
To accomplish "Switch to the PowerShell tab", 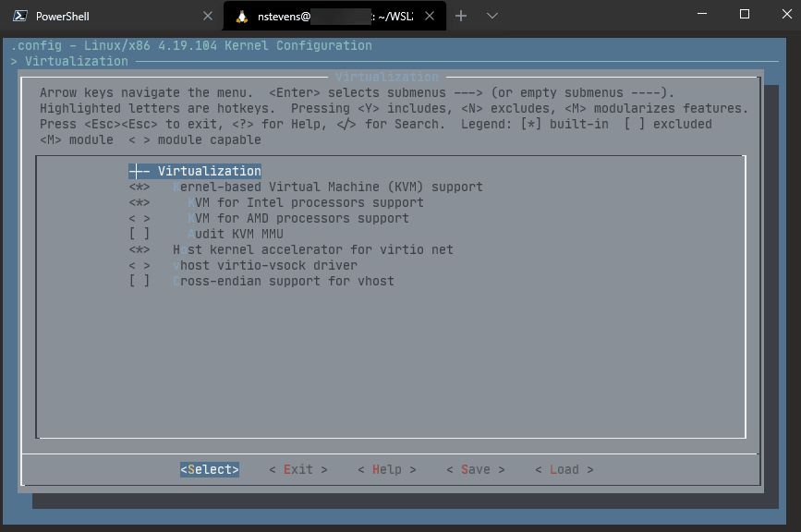I will click(x=113, y=16).
